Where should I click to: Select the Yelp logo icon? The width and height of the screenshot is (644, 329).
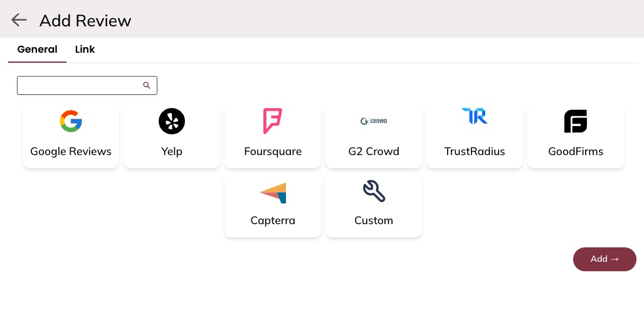[x=172, y=121]
